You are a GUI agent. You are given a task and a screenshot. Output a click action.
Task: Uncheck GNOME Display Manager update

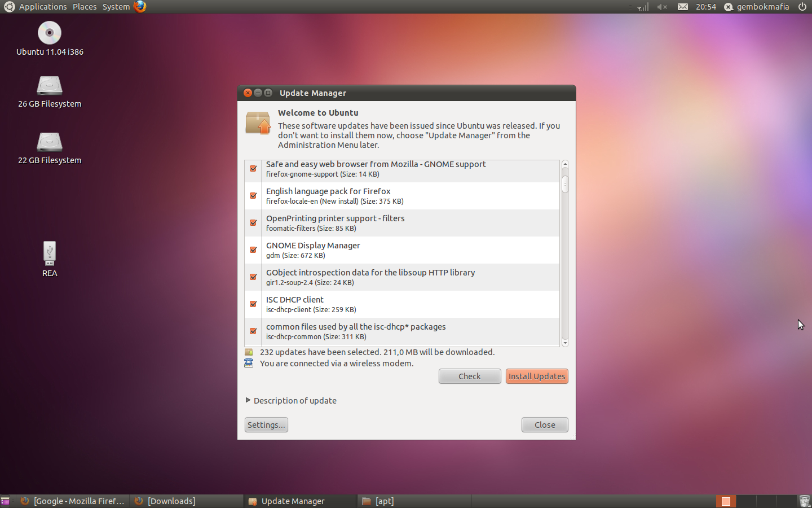click(253, 250)
